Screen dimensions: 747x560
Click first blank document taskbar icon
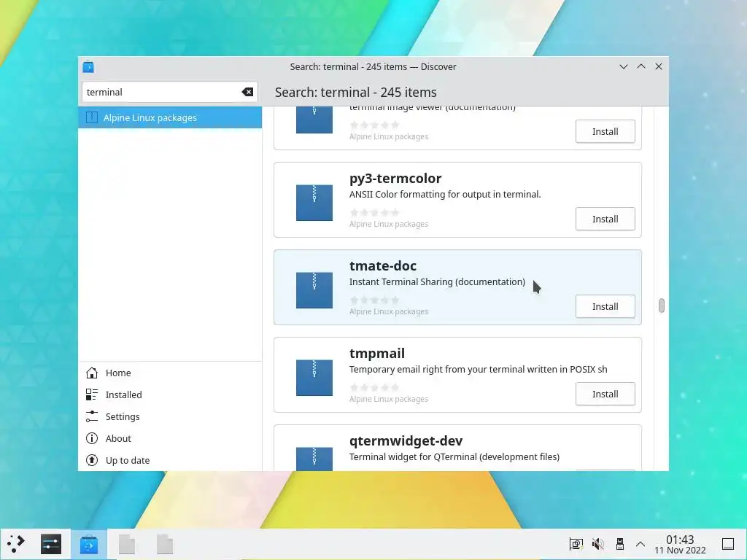(x=127, y=544)
